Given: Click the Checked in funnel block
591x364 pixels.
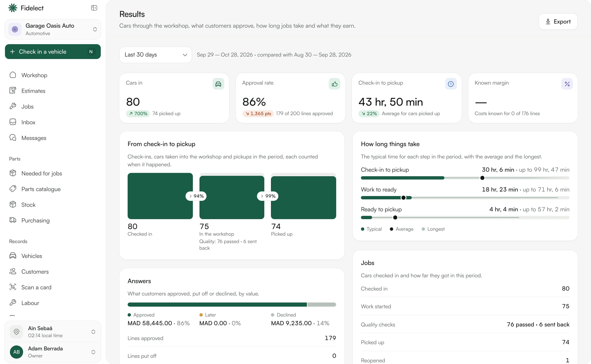Looking at the screenshot, I should tap(160, 196).
